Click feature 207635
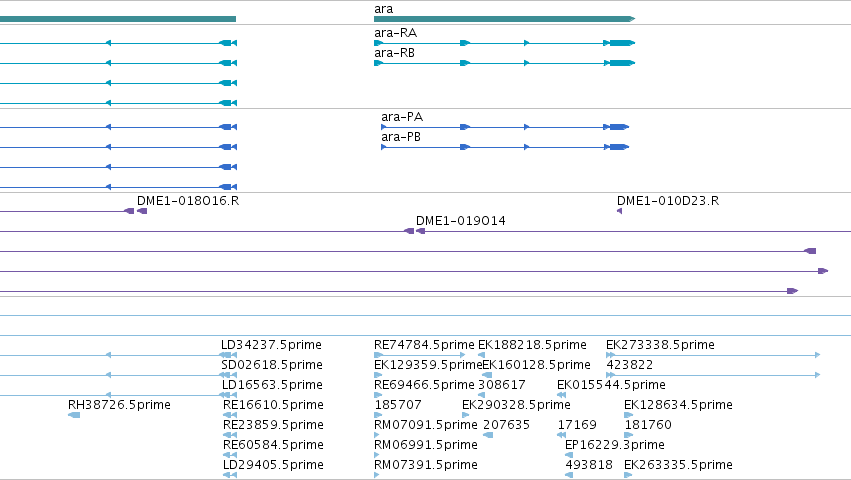 [x=506, y=425]
